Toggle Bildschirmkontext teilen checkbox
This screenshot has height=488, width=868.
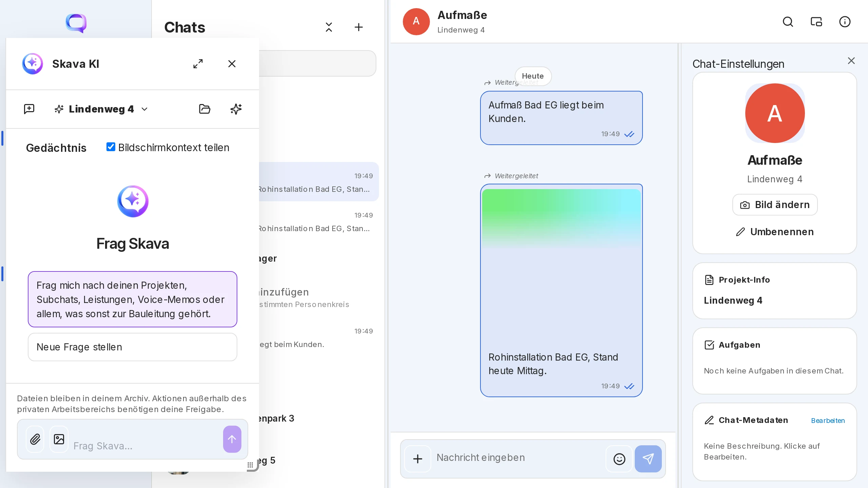(111, 147)
